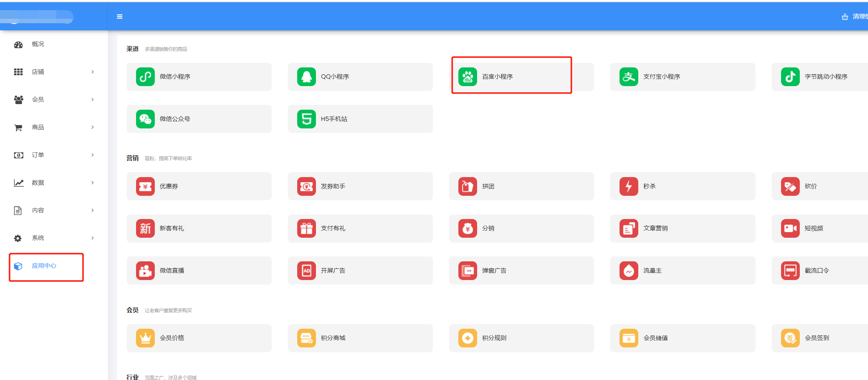This screenshot has width=868, height=380.
Task: Open the 积分商城 icon
Action: pos(307,338)
